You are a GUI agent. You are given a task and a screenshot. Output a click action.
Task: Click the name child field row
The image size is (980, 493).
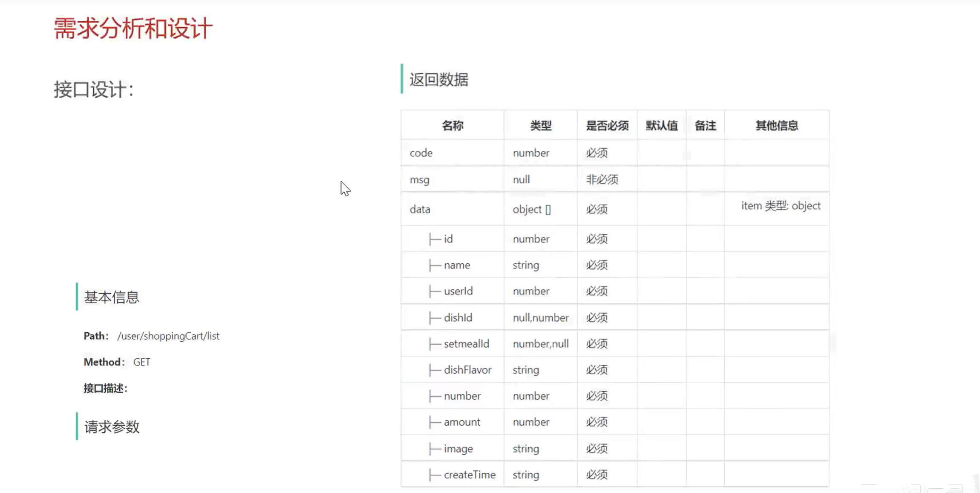pyautogui.click(x=457, y=265)
